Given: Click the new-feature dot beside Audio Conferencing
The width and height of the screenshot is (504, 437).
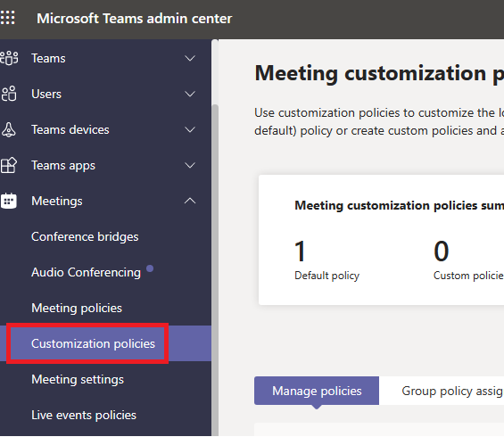Looking at the screenshot, I should pos(150,268).
